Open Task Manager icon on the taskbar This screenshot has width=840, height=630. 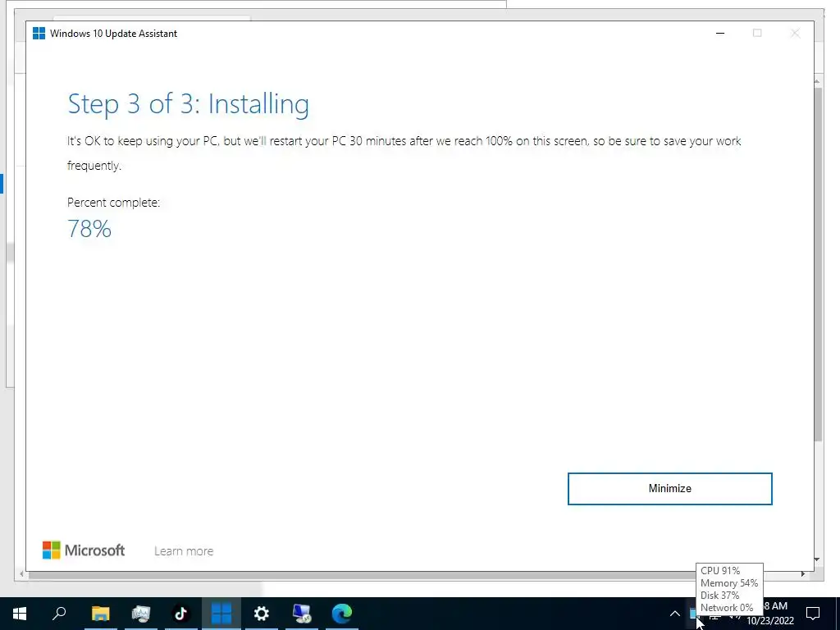pyautogui.click(x=140, y=614)
